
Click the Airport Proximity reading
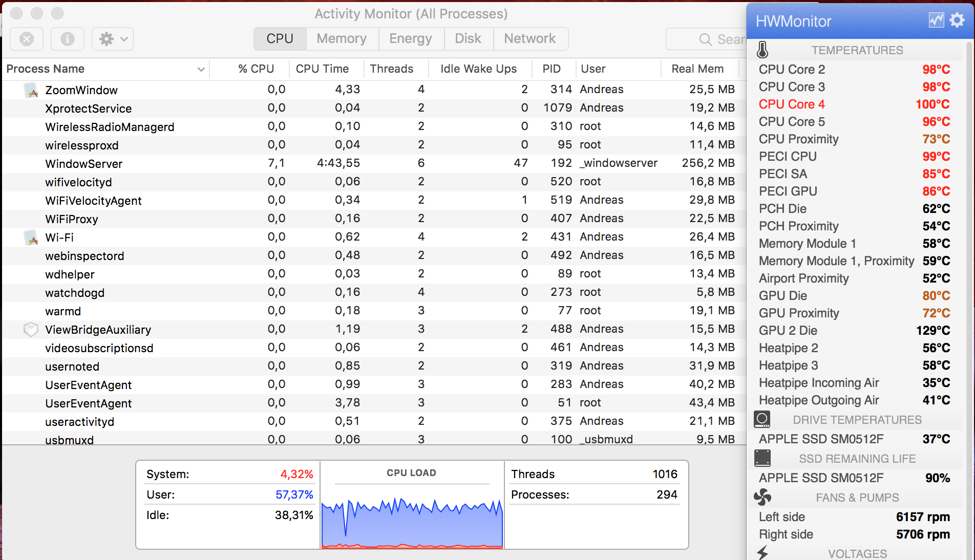pyautogui.click(x=854, y=278)
